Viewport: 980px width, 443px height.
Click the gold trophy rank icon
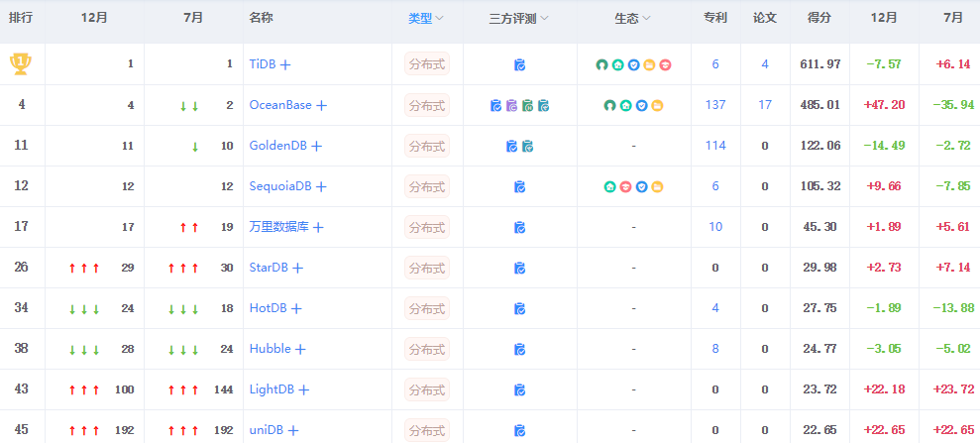pyautogui.click(x=20, y=64)
